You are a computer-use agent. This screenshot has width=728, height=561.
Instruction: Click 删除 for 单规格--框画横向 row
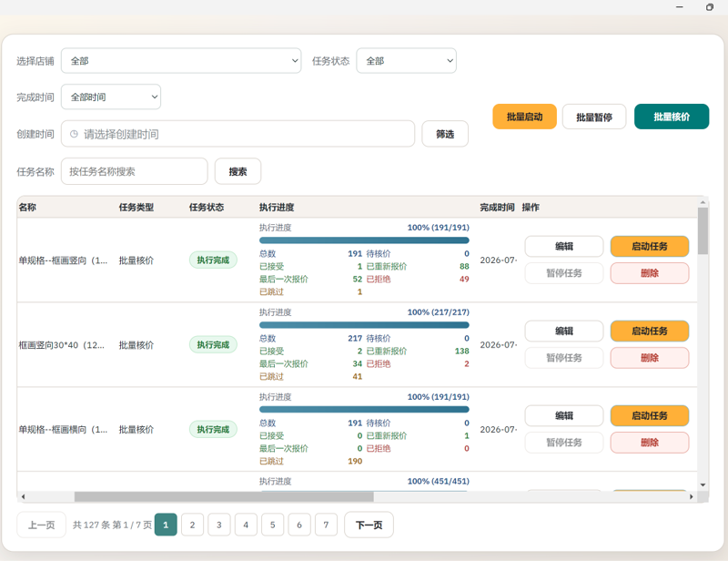(x=650, y=443)
